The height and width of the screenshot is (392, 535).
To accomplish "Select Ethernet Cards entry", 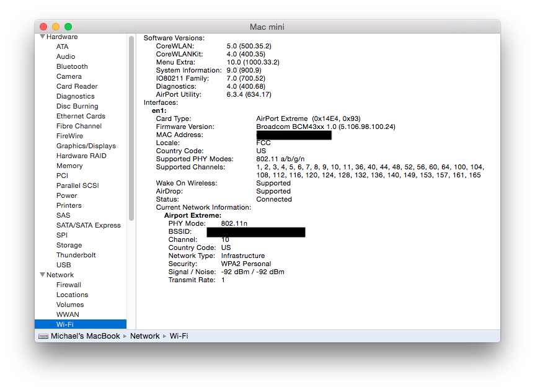I will 81,116.
